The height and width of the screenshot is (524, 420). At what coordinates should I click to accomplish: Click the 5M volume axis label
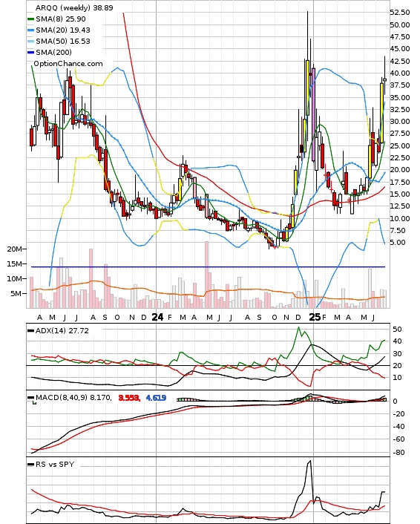pyautogui.click(x=16, y=294)
